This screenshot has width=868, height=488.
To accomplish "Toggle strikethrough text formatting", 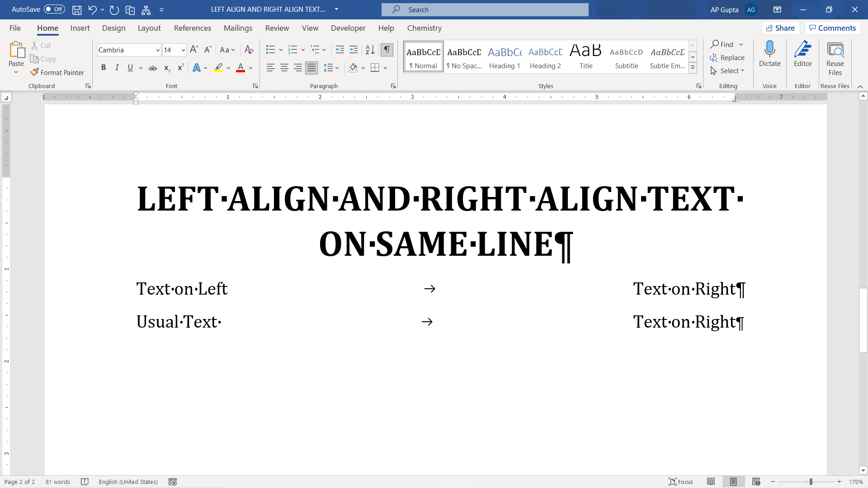I will (153, 67).
